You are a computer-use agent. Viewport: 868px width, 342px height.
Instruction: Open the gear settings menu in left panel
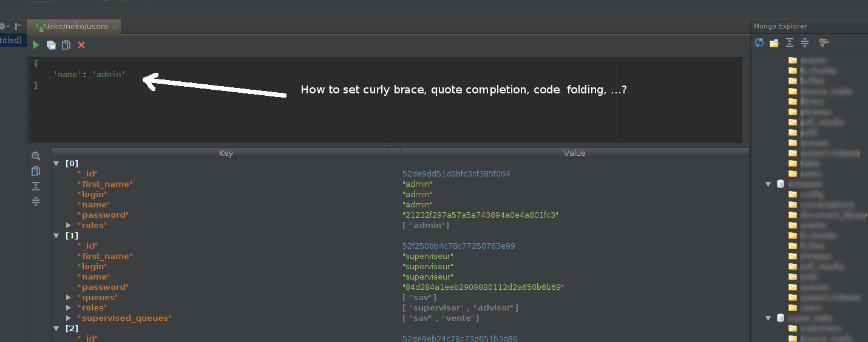(x=4, y=27)
